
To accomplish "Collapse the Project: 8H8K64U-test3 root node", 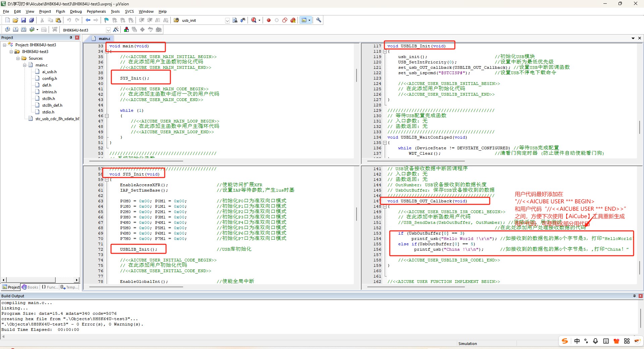I will click(4, 45).
